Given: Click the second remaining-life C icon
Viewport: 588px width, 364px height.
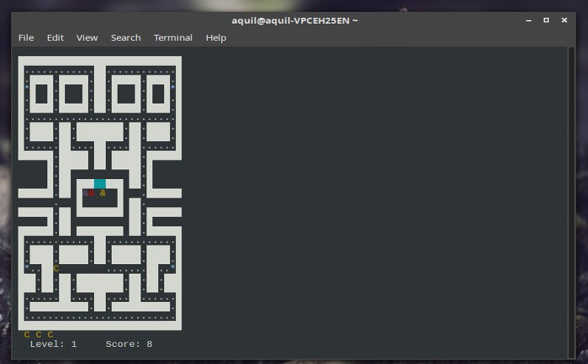Looking at the screenshot, I should 38,334.
